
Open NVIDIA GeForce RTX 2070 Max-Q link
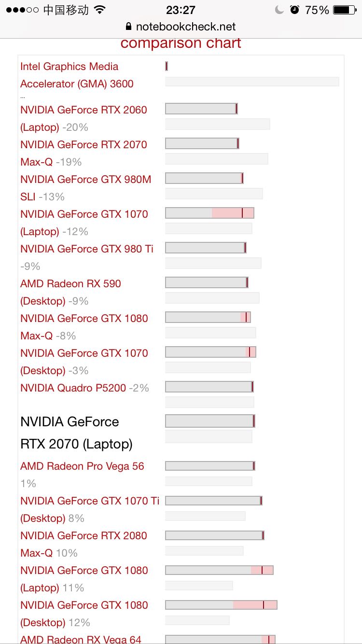[x=84, y=145]
